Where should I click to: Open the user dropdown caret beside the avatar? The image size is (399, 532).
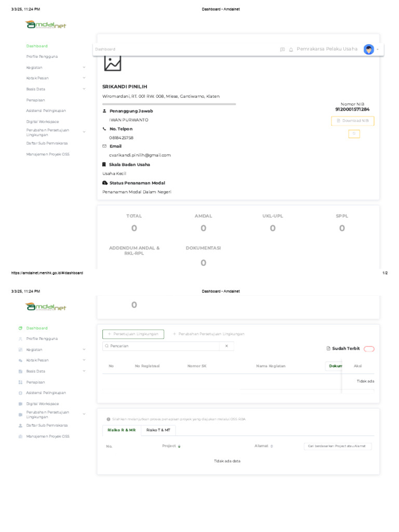tap(378, 49)
